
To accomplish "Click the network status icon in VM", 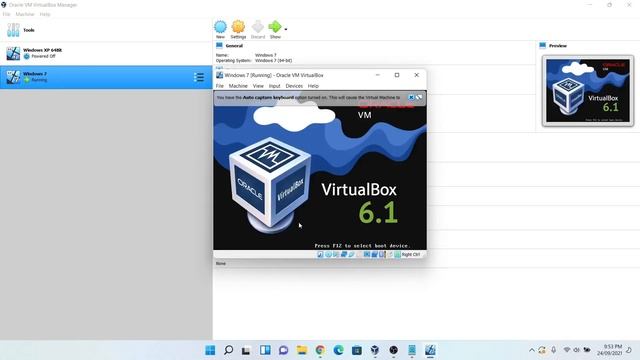I will click(344, 254).
